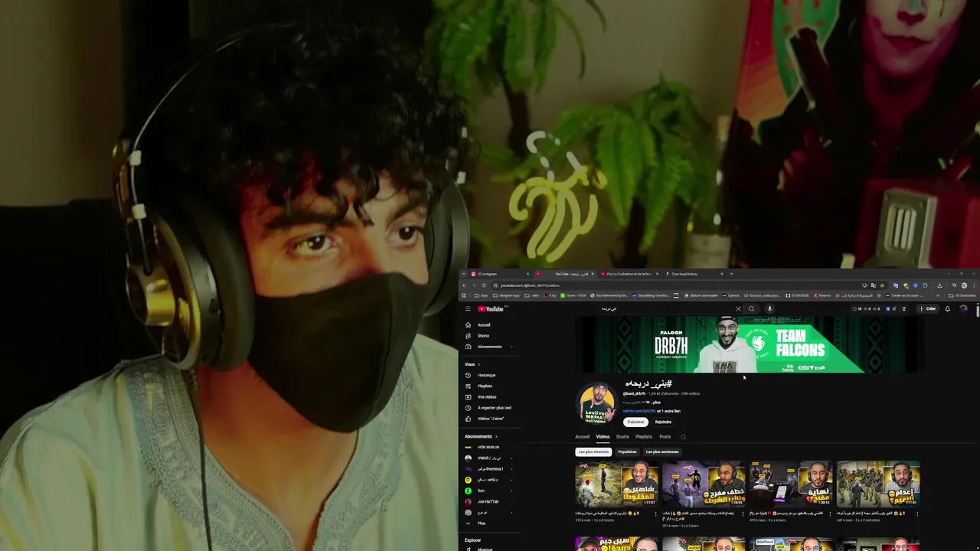Open the video thumbnail with 1:30:15 duration

tap(791, 484)
